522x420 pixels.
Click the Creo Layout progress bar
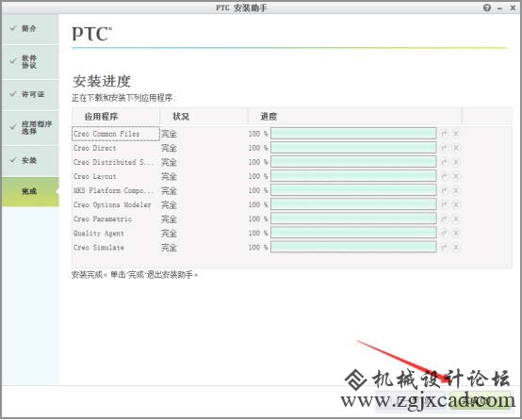click(353, 176)
